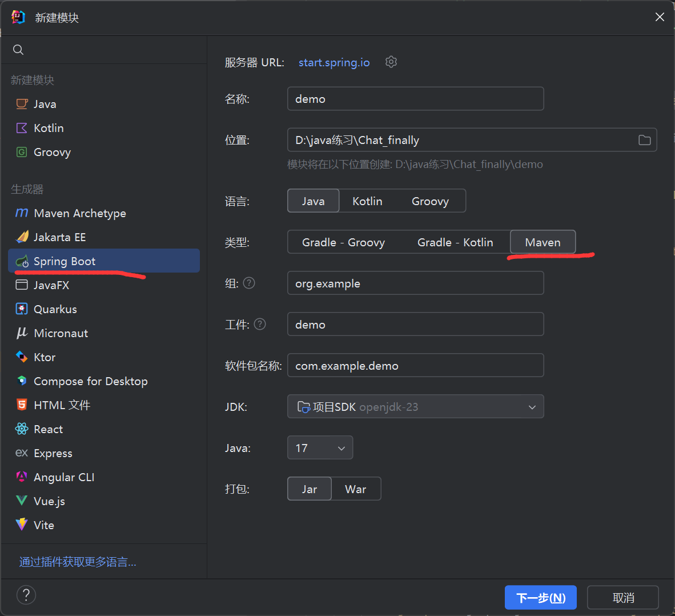Select Compose for Desktop generator

tap(104, 381)
